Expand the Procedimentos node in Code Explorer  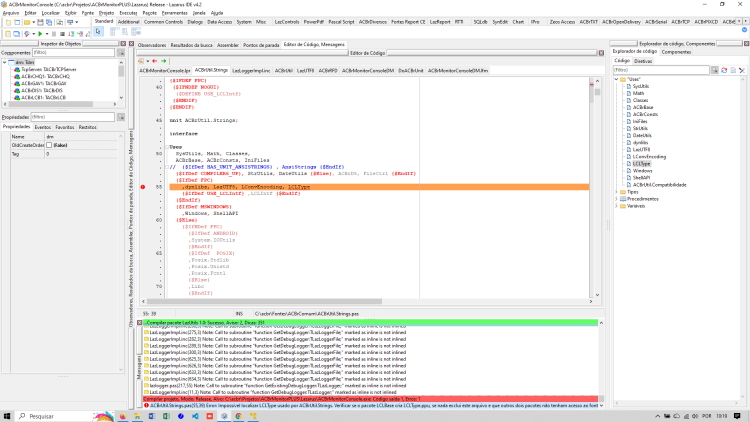click(x=617, y=199)
